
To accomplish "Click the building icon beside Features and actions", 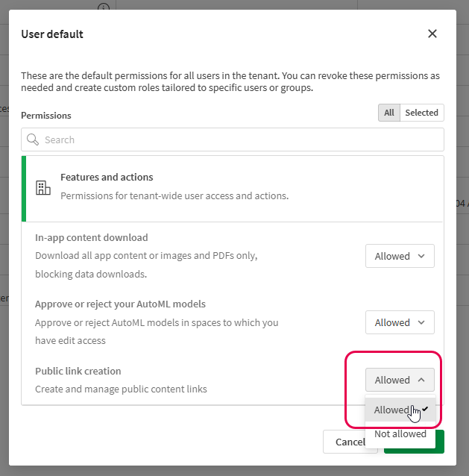I will pyautogui.click(x=43, y=188).
